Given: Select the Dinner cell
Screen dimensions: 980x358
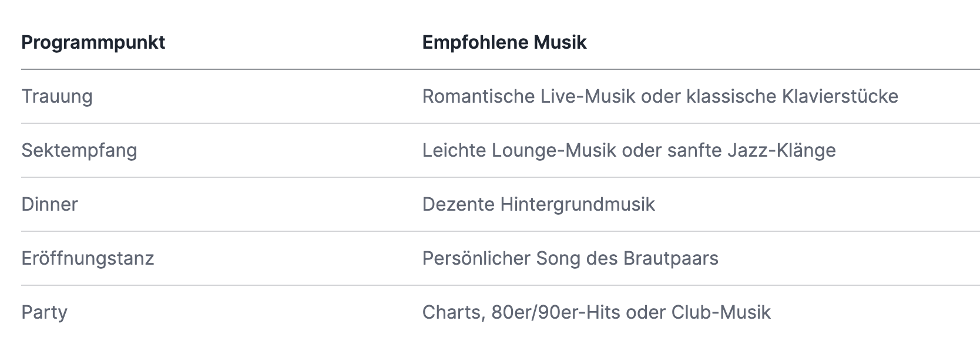Looking at the screenshot, I should tap(49, 204).
